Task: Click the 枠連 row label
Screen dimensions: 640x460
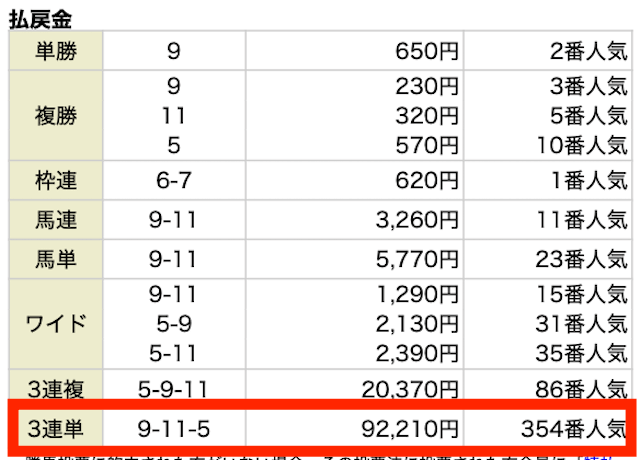Action: 56,180
